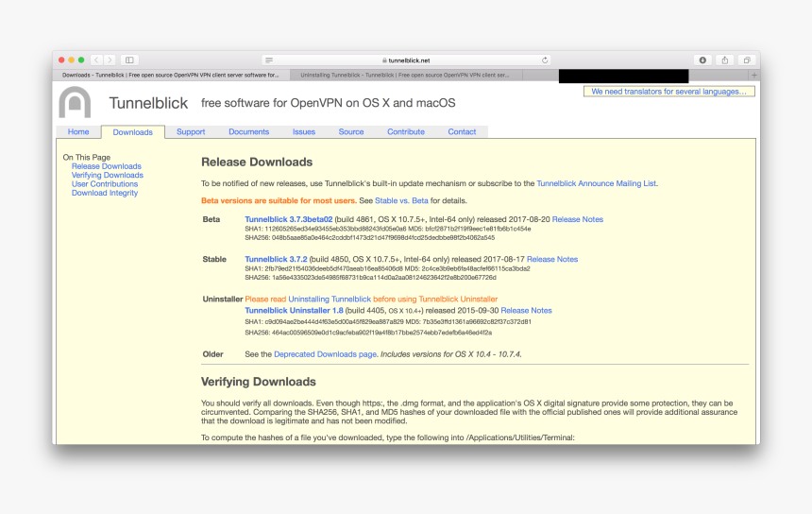
Task: Jump to Release Downloads in sidebar
Action: click(106, 166)
